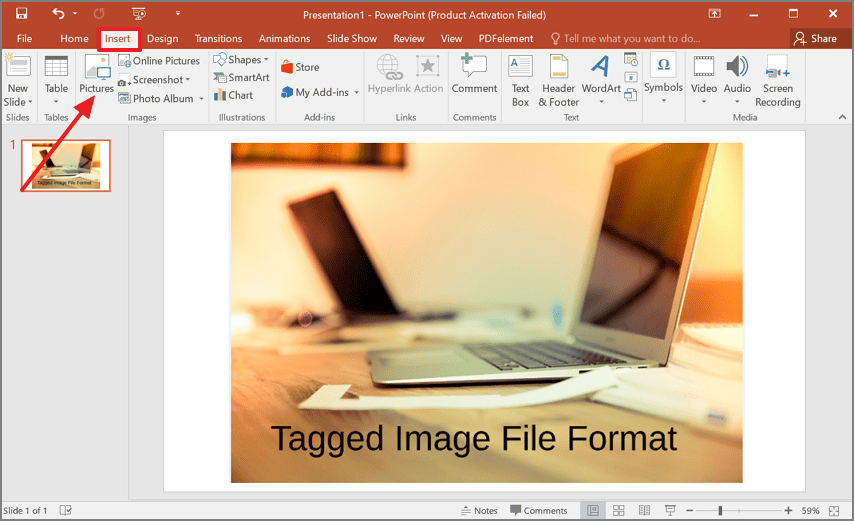Expand the My Add-ins dropdown arrow
854x521 pixels.
356,93
